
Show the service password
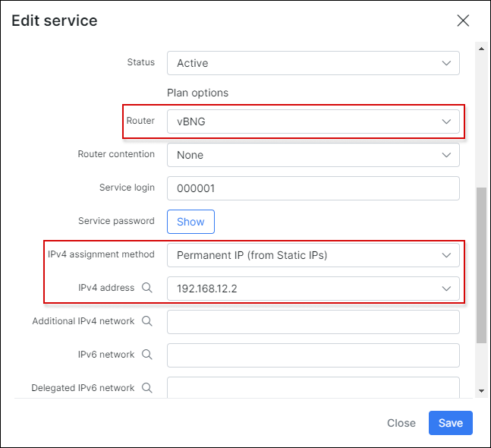click(x=190, y=222)
